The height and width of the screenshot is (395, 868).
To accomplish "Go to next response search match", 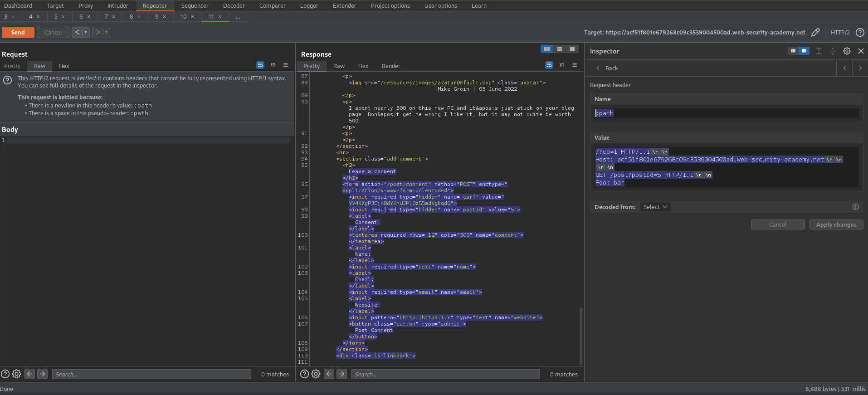I will [x=342, y=374].
